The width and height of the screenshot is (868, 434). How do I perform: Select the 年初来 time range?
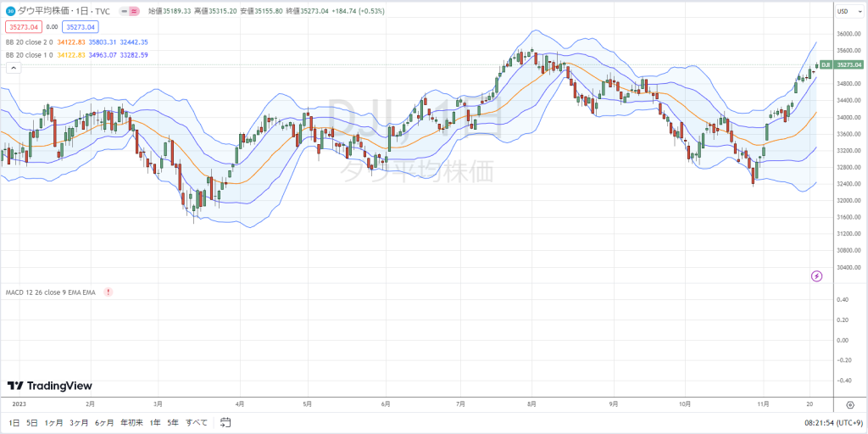coord(131,423)
